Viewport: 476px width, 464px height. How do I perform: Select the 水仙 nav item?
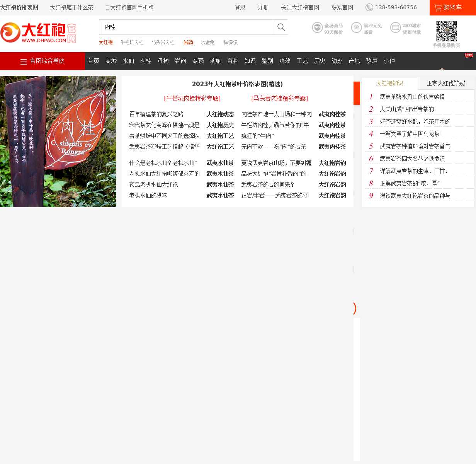pyautogui.click(x=128, y=61)
